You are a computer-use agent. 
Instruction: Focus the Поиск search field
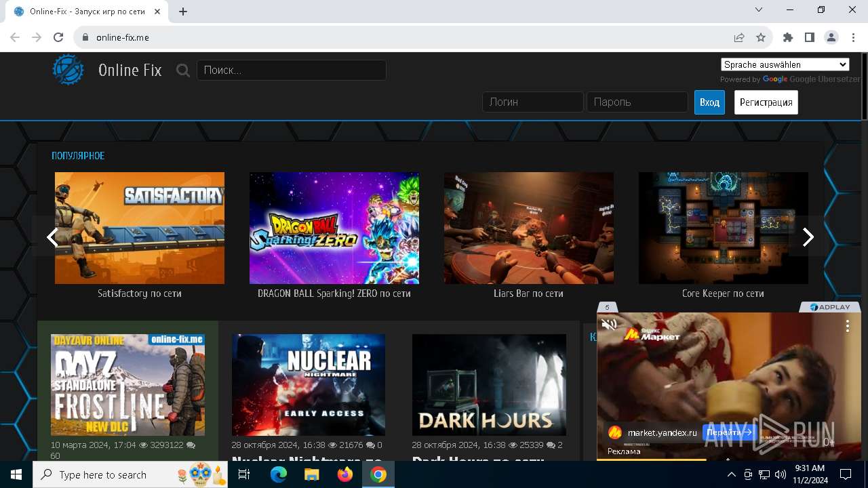(x=292, y=70)
